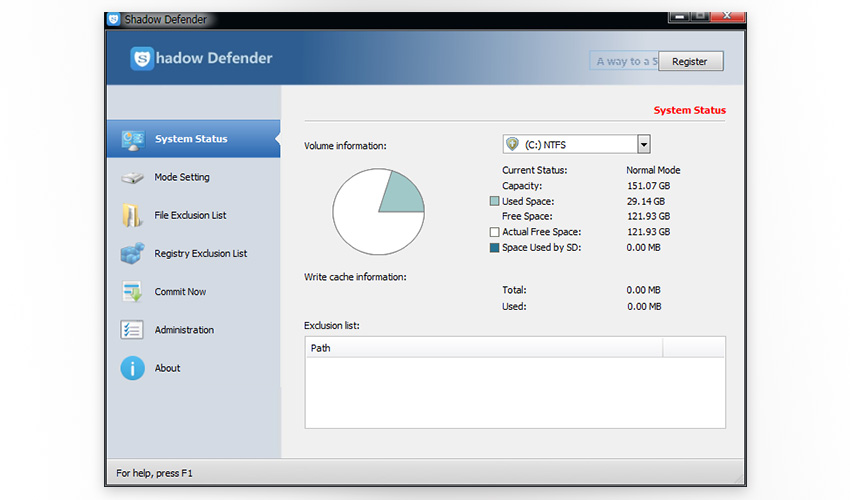850x500 pixels.
Task: Click the Current Status label
Action: tap(535, 170)
